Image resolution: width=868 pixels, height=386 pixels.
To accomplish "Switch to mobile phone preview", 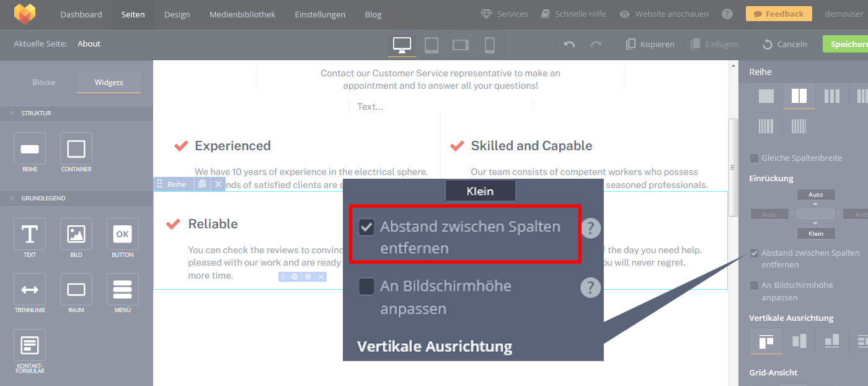I will (x=489, y=45).
